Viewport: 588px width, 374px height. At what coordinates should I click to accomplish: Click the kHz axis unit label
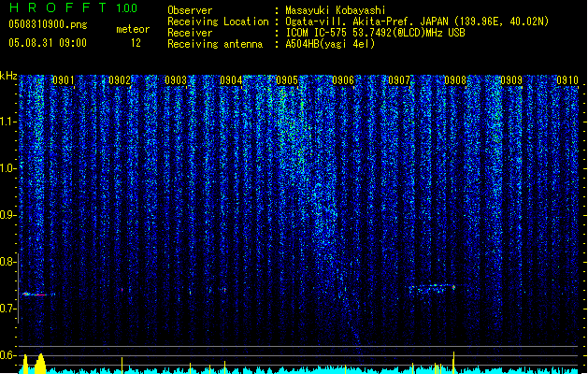8,76
